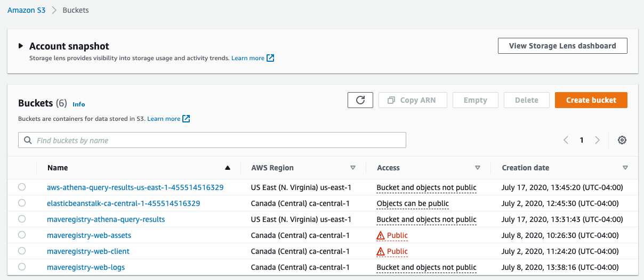Click 'Objects can be public' access status
The image size is (644, 280).
coord(413,203)
